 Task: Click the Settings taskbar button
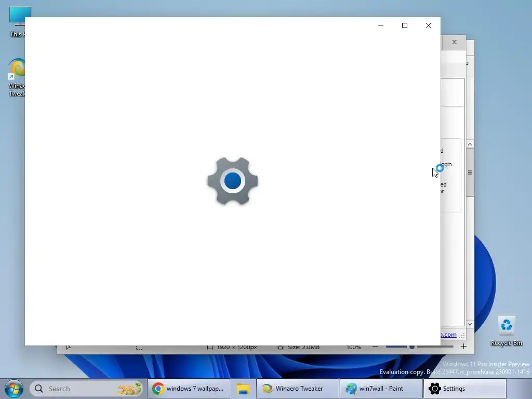465,389
